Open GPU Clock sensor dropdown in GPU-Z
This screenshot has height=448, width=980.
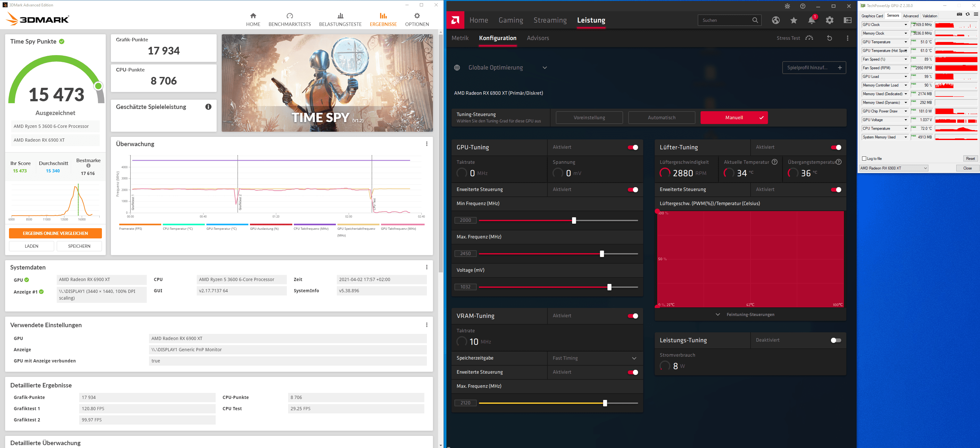click(905, 25)
